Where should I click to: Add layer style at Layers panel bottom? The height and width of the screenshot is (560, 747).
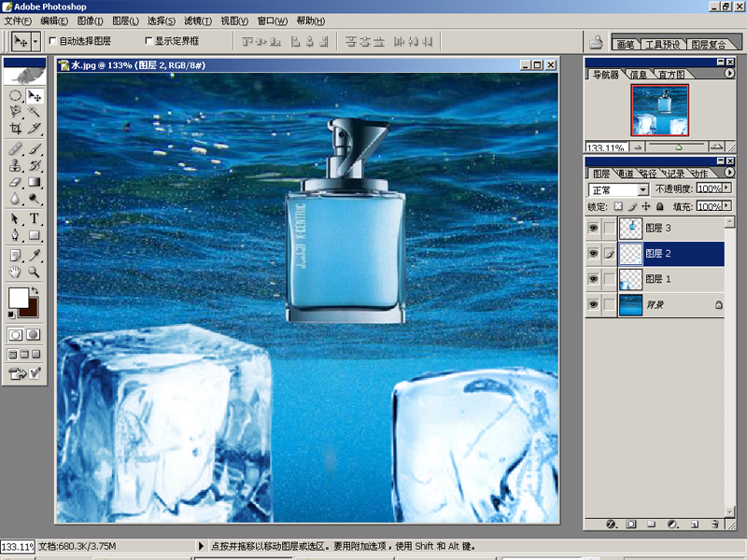[612, 525]
